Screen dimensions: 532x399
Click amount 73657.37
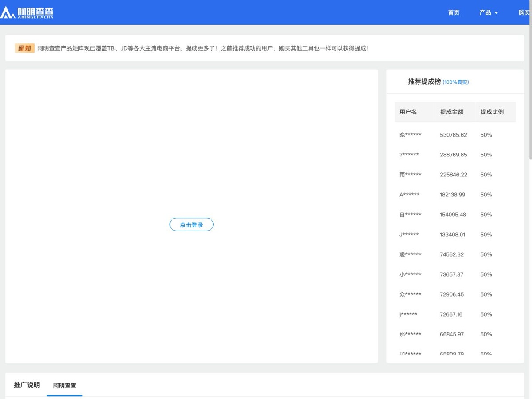click(451, 274)
